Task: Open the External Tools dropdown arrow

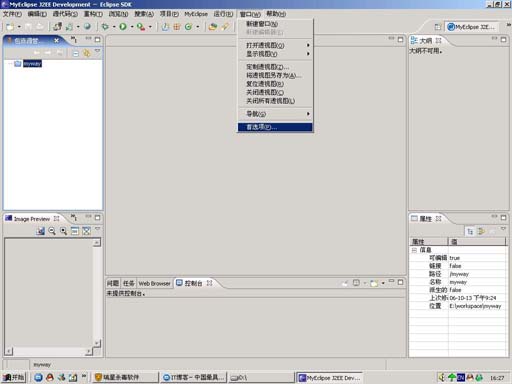Action: coord(150,27)
